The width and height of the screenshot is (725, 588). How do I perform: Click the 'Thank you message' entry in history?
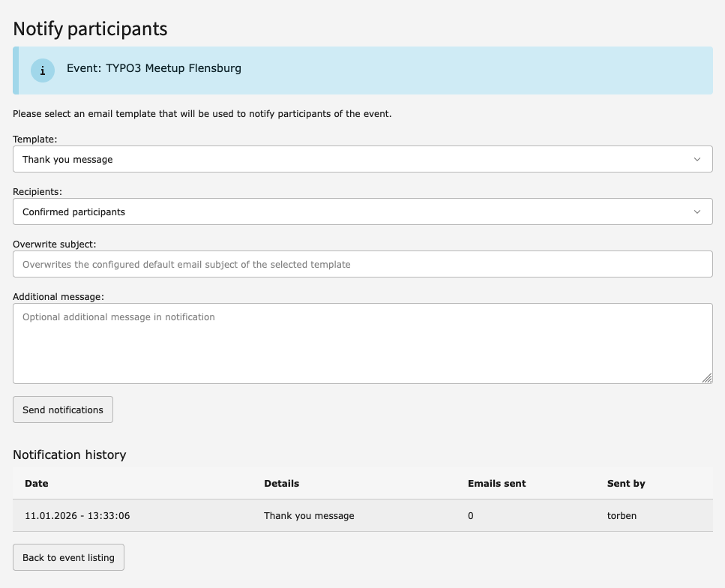tap(309, 515)
